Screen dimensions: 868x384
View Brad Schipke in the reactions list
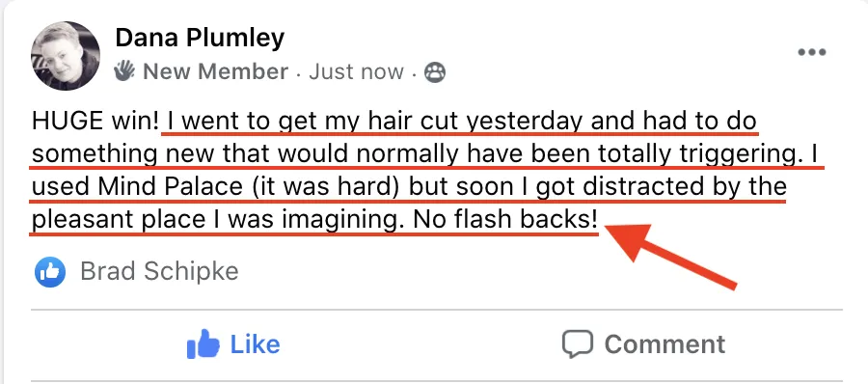coord(159,271)
